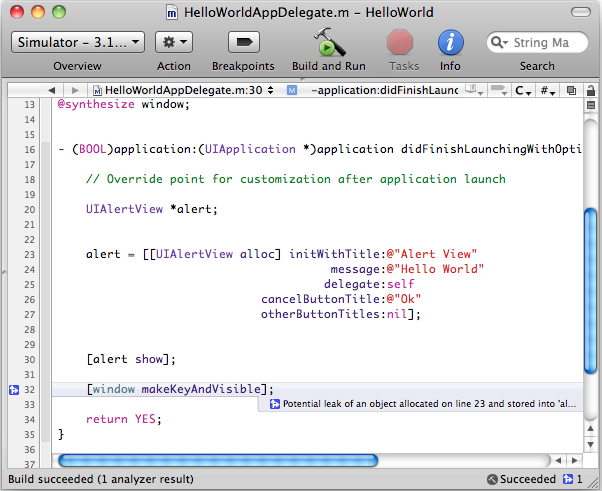602x491 pixels.
Task: Toggle the editor lock icon
Action: tap(591, 91)
